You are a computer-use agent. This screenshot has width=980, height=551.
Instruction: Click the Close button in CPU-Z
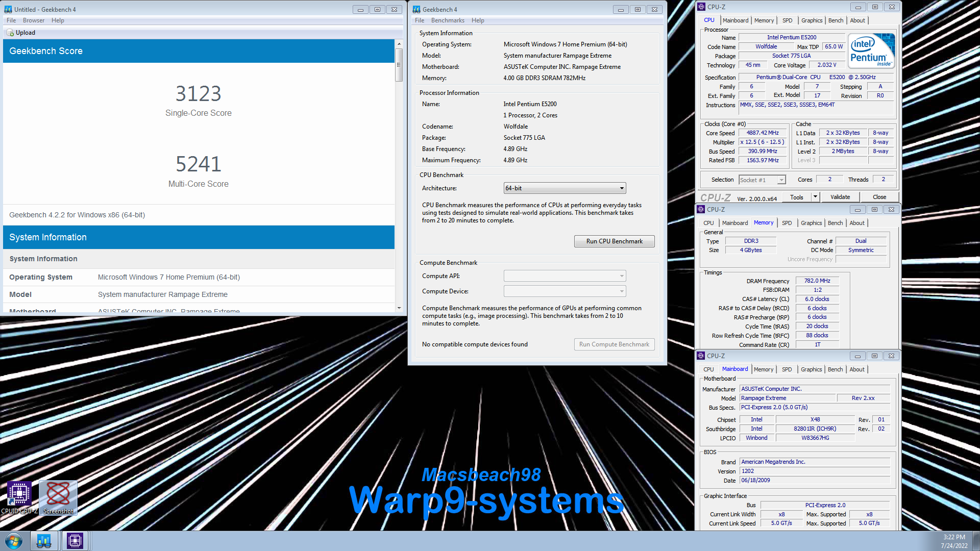879,197
